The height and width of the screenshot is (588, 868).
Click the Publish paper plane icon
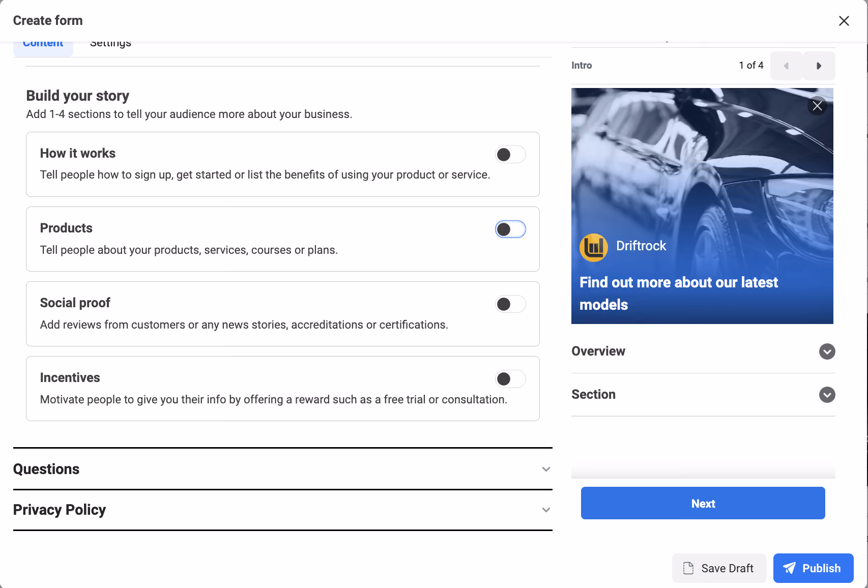tap(789, 568)
